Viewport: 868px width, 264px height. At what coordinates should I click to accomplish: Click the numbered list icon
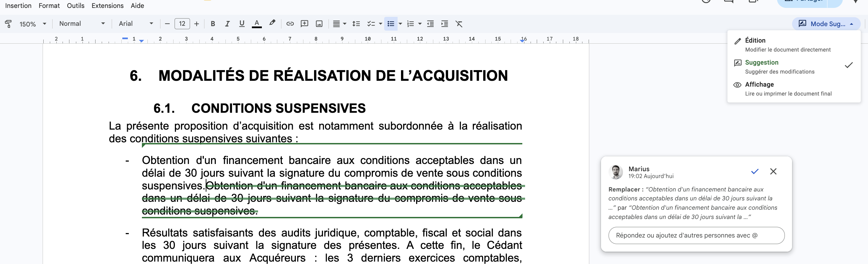[x=410, y=24]
